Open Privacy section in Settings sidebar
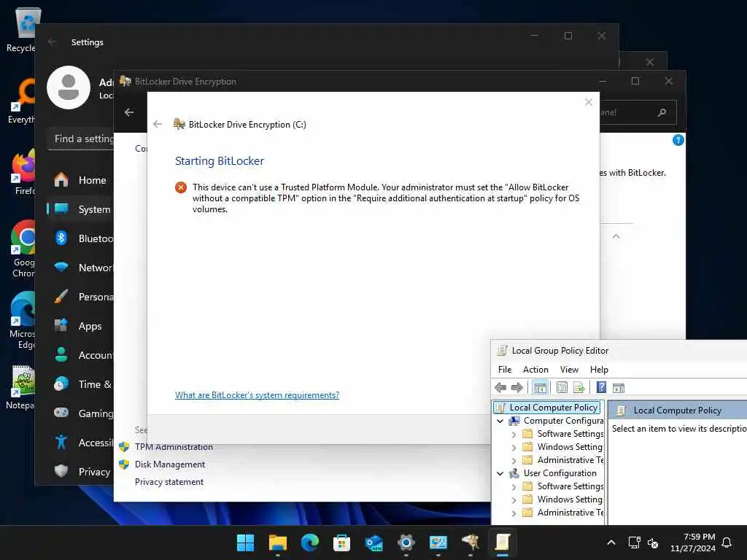 (80, 472)
